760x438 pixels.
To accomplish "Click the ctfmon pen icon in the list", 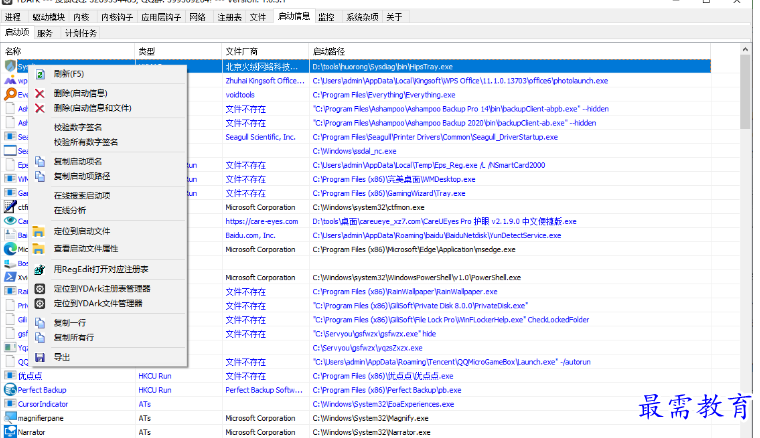I will pos(10,207).
